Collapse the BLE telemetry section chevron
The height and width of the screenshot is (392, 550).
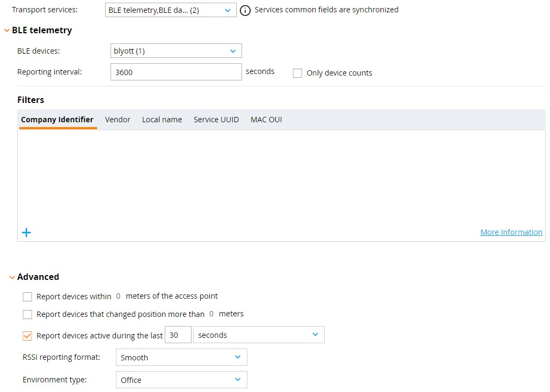click(6, 30)
